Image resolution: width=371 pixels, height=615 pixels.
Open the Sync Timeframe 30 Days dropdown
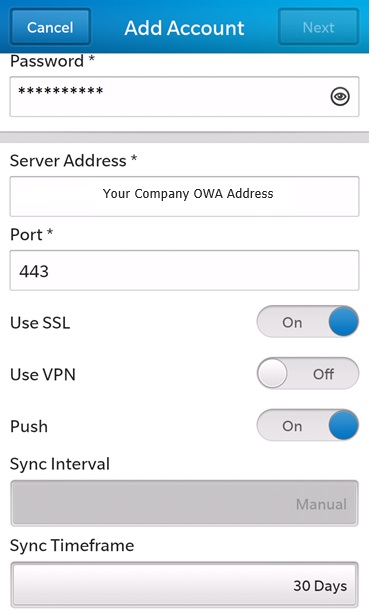[x=184, y=585]
